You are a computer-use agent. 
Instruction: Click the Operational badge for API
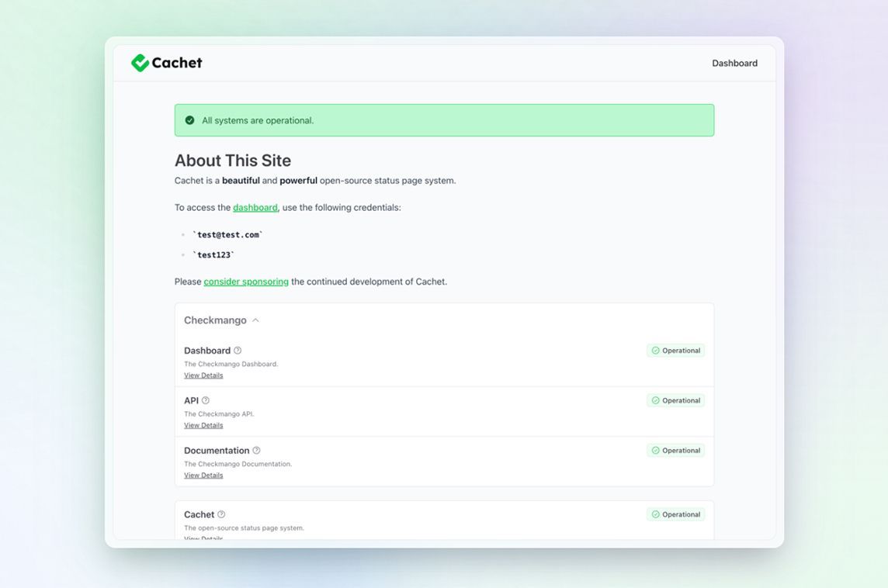click(675, 400)
